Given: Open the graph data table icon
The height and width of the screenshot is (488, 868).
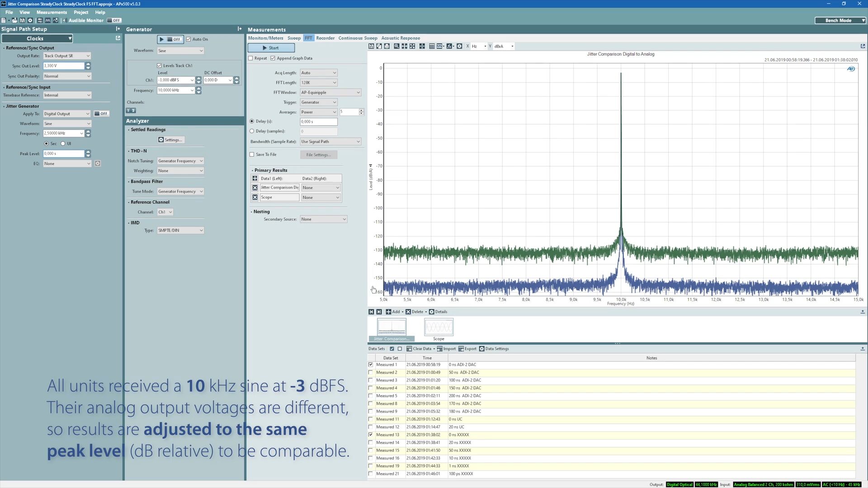Looking at the screenshot, I should pyautogui.click(x=432, y=46).
